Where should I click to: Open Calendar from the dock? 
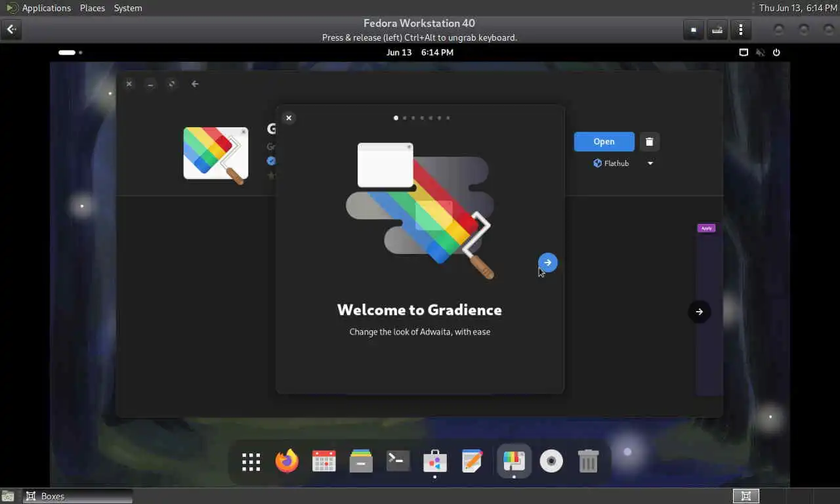click(324, 461)
